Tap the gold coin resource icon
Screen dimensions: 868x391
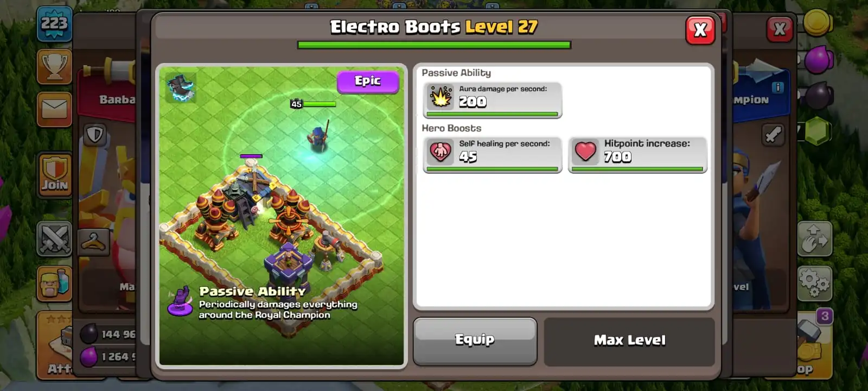pos(817,23)
